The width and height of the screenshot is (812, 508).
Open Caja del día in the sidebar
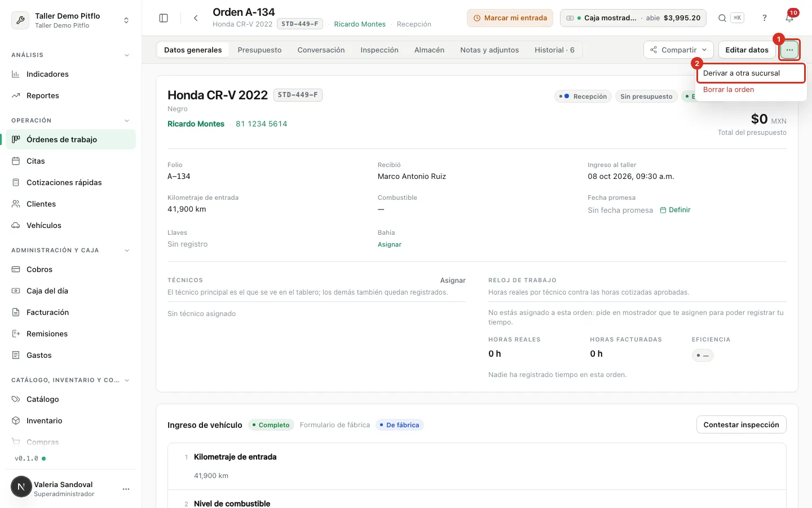click(x=70, y=291)
